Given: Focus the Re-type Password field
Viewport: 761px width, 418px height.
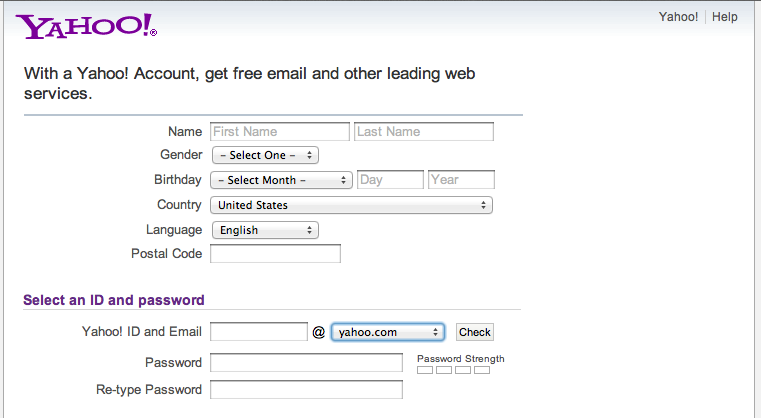Looking at the screenshot, I should (x=306, y=390).
